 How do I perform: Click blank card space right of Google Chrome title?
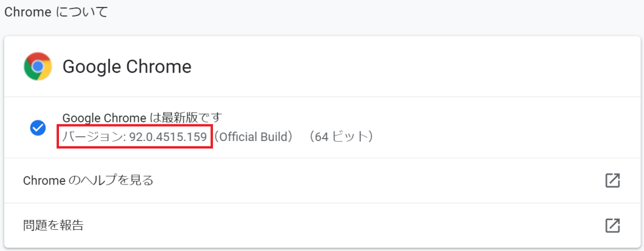[x=404, y=66]
